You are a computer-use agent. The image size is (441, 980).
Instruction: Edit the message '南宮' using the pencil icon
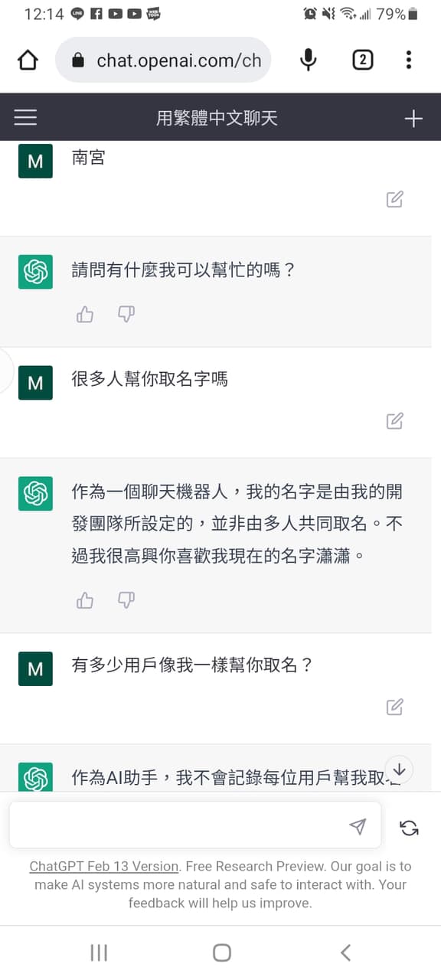394,199
